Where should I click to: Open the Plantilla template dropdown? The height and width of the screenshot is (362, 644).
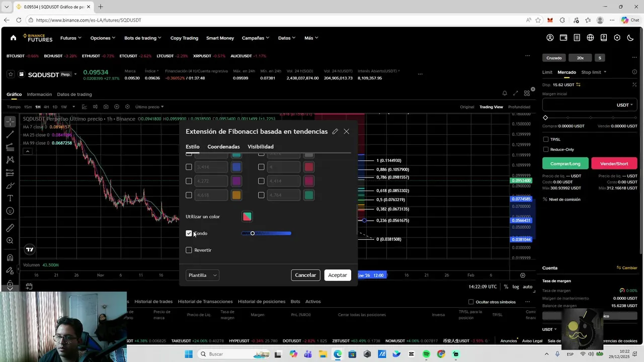[x=202, y=275]
